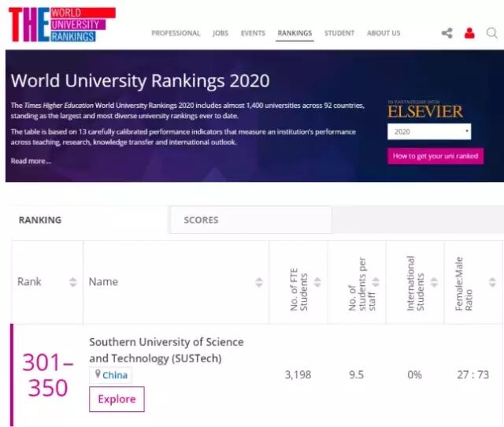The width and height of the screenshot is (504, 427).
Task: Click the 3,198 FTE students value
Action: (298, 374)
